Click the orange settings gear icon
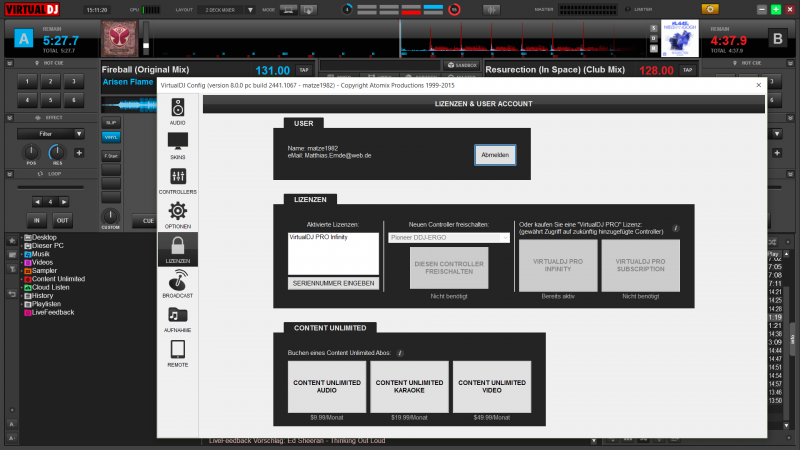This screenshot has width=800, height=450. pyautogui.click(x=710, y=9)
